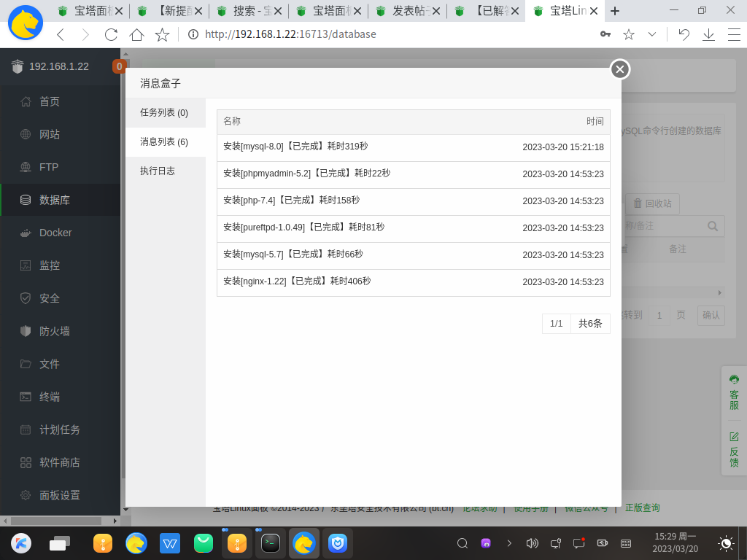Click sidebar vertical scrollbar down arrow

(125, 510)
